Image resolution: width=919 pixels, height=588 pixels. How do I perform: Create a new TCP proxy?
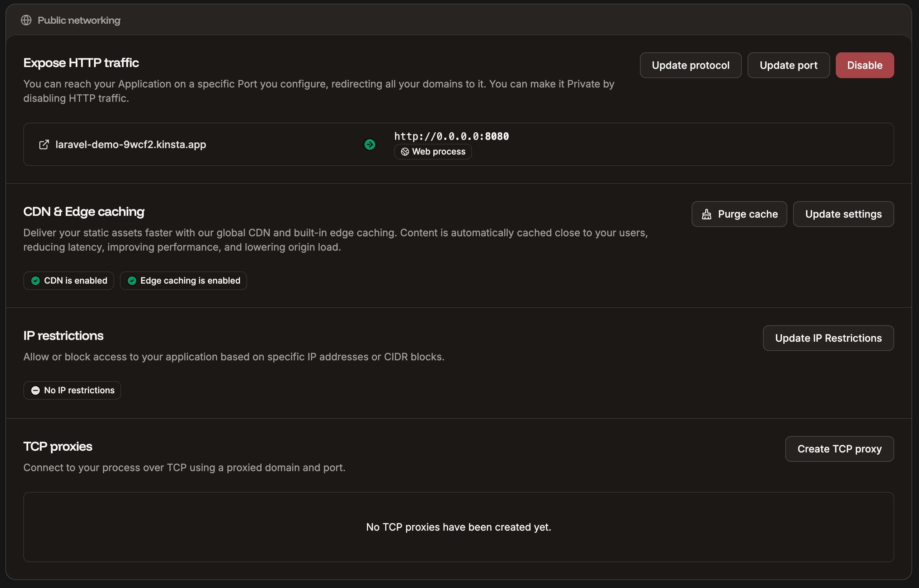pyautogui.click(x=839, y=449)
